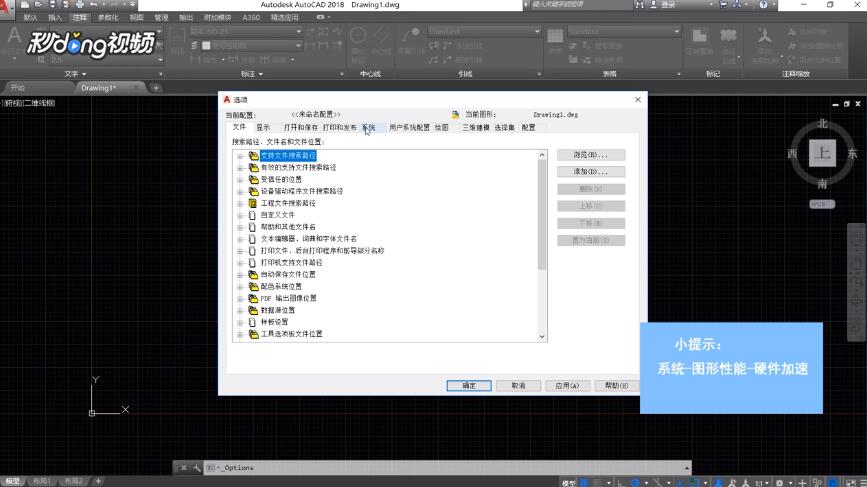Close the command line with X

(184, 468)
